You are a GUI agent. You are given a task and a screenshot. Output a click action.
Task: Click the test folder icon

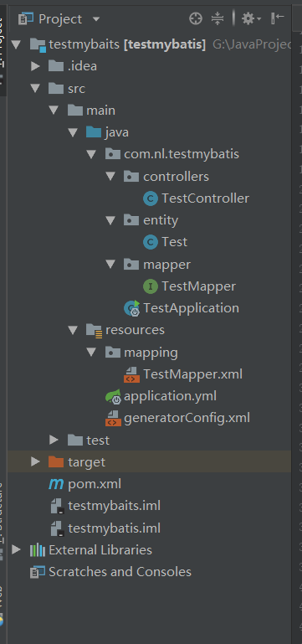[x=75, y=440]
